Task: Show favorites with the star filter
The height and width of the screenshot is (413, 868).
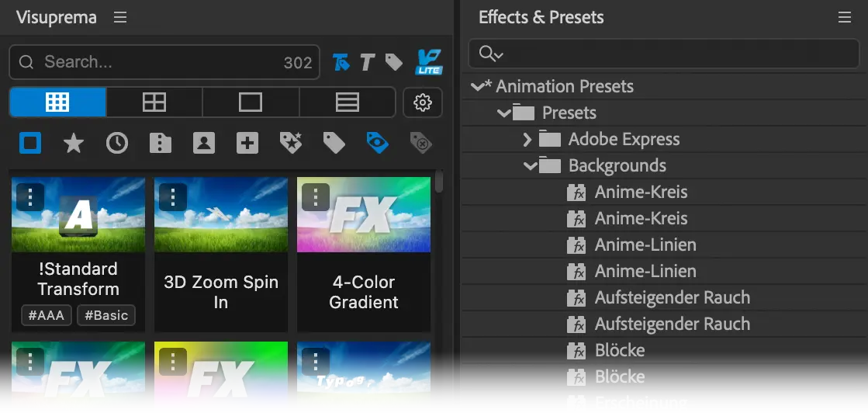Action: (x=74, y=144)
